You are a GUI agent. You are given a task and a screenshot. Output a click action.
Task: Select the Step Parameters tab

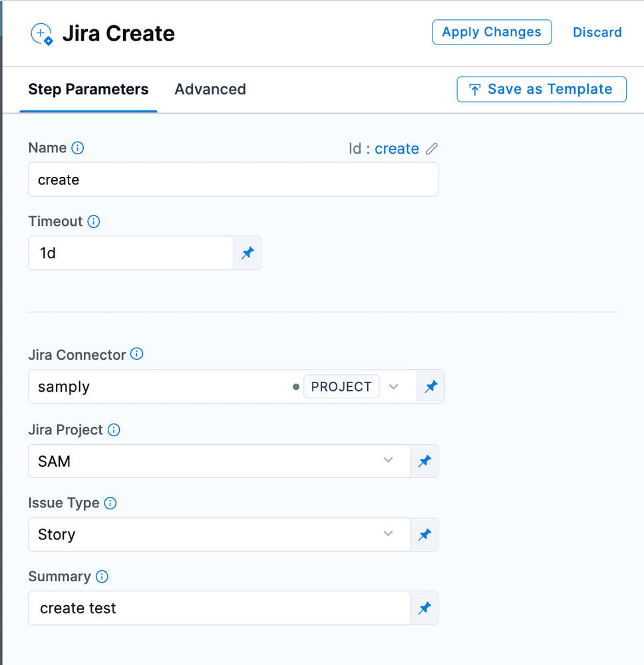point(88,89)
